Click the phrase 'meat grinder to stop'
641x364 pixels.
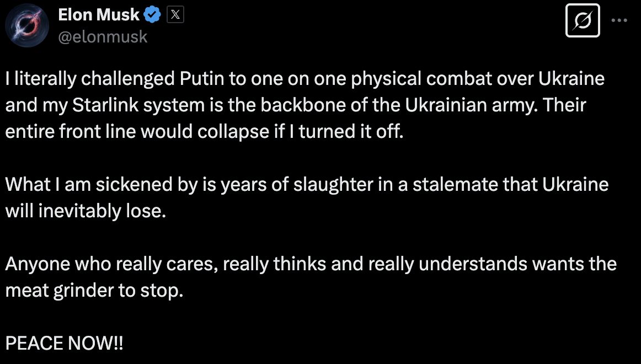tap(94, 291)
